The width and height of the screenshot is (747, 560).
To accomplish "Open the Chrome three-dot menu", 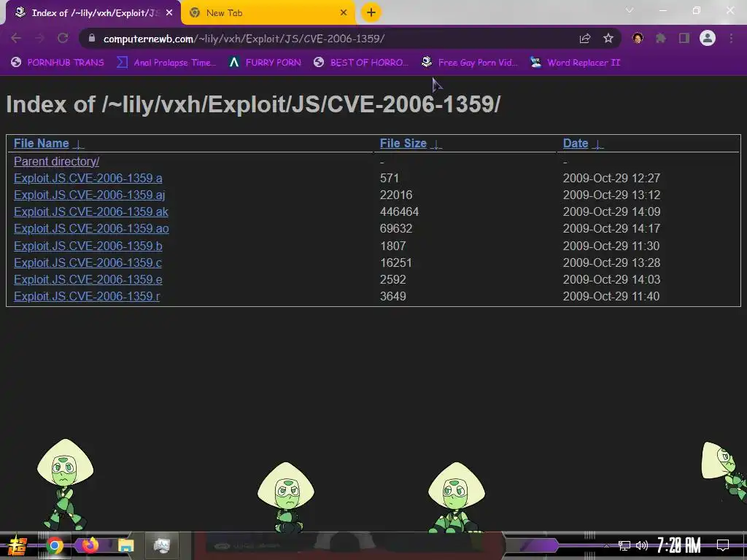I will tap(731, 38).
